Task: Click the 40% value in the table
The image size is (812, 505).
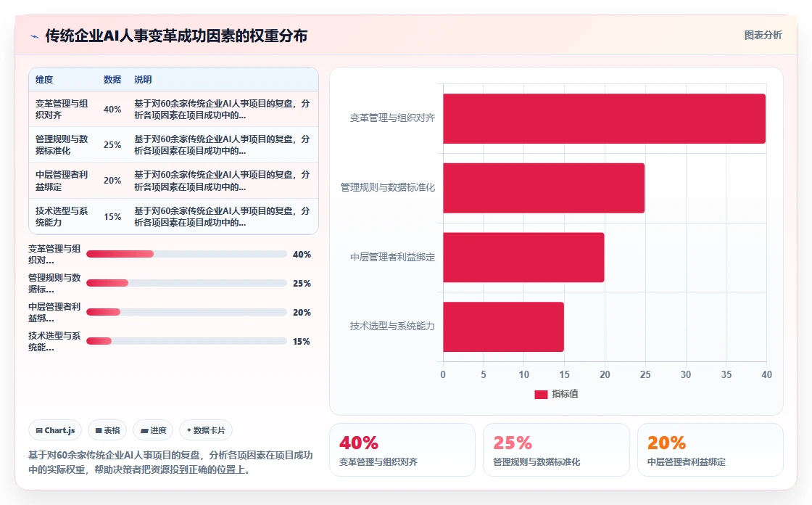Action: 112,110
